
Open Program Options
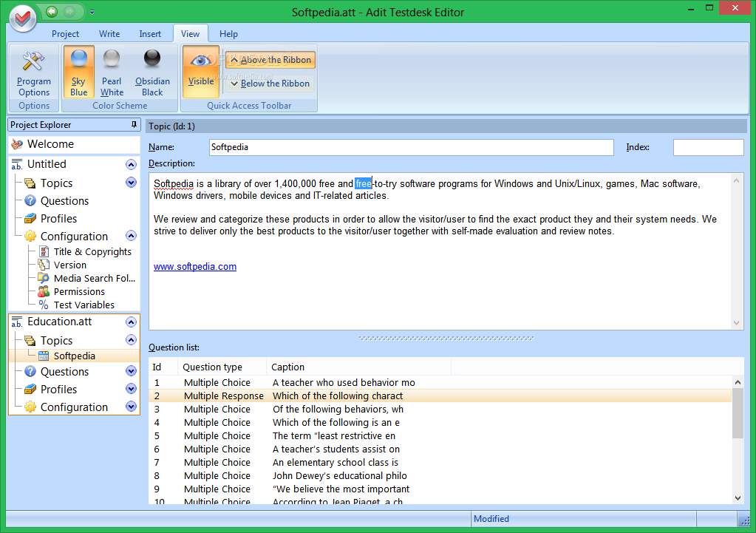coord(34,72)
